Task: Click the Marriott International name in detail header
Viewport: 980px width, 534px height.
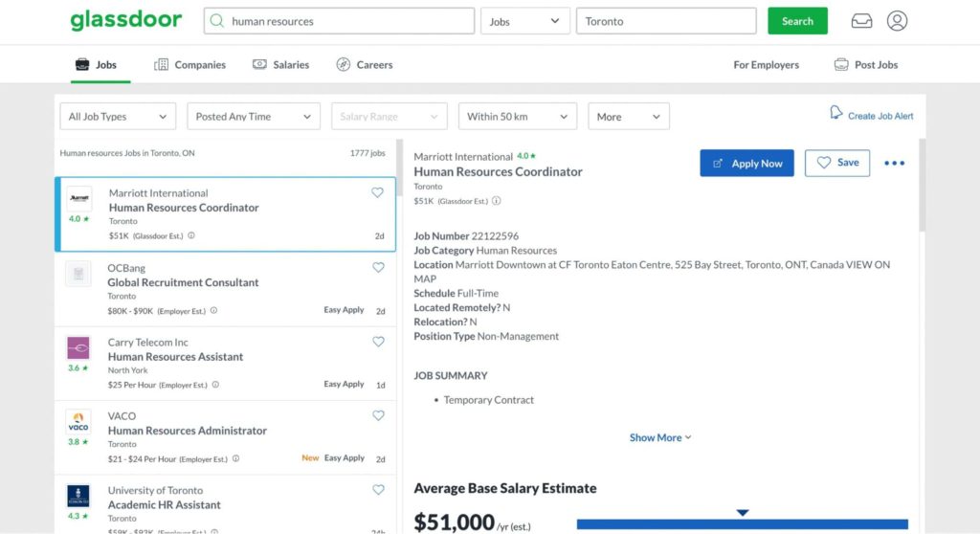Action: 463,156
